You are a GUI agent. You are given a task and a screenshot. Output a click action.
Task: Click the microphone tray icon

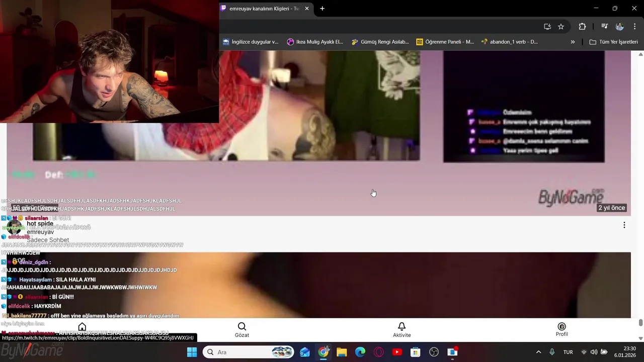tap(552, 352)
